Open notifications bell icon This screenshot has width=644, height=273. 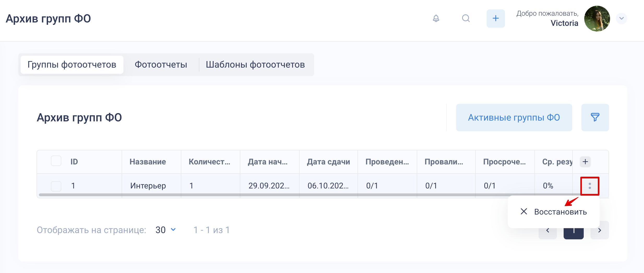click(436, 18)
